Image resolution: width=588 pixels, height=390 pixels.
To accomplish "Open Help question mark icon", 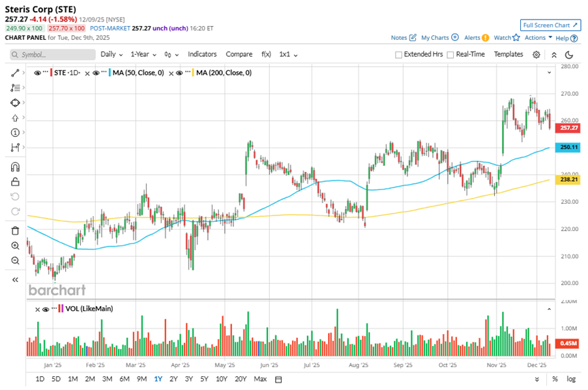I will [574, 38].
